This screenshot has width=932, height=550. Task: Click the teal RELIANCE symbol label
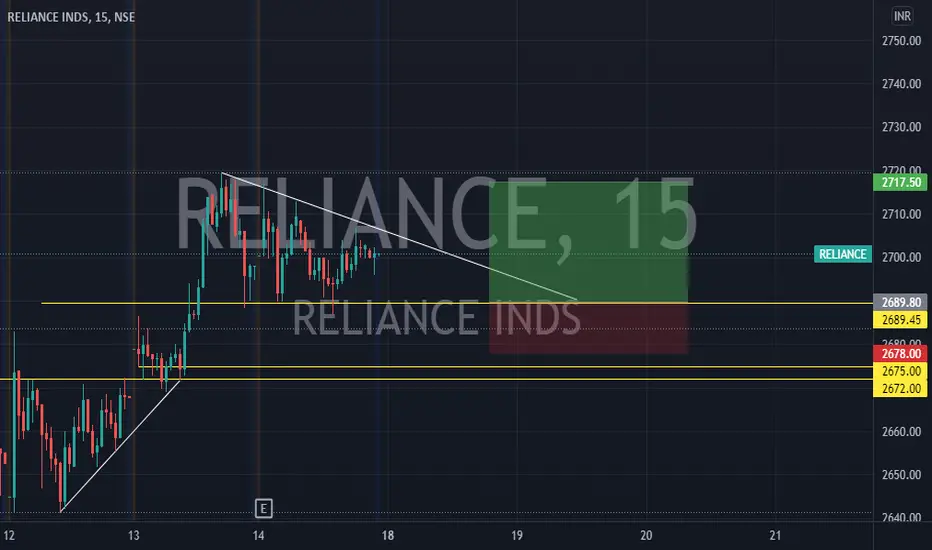click(842, 254)
